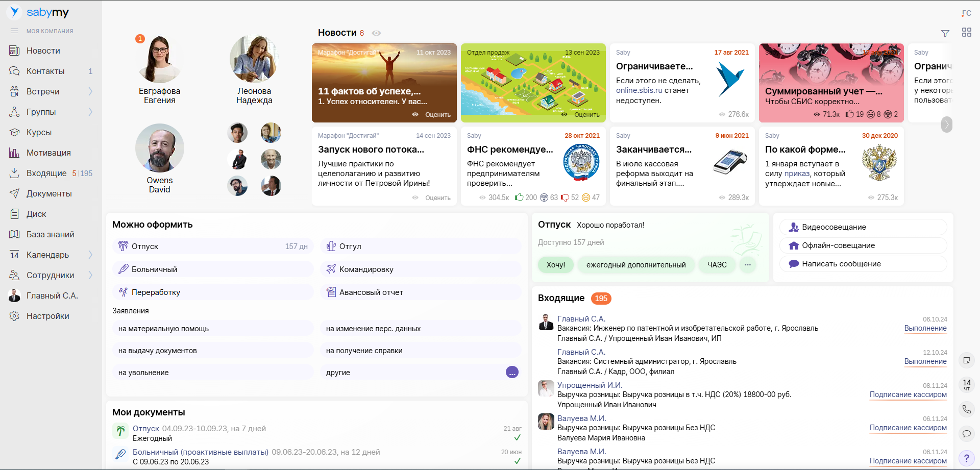This screenshot has height=470, width=980.
Task: Open the '11 фактов об успехе' news card
Action: click(x=384, y=83)
